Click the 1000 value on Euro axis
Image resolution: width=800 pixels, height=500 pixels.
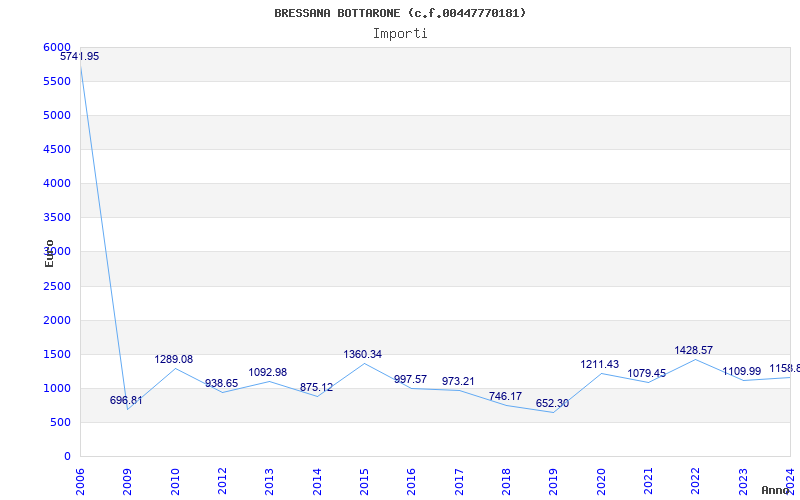[x=57, y=388]
